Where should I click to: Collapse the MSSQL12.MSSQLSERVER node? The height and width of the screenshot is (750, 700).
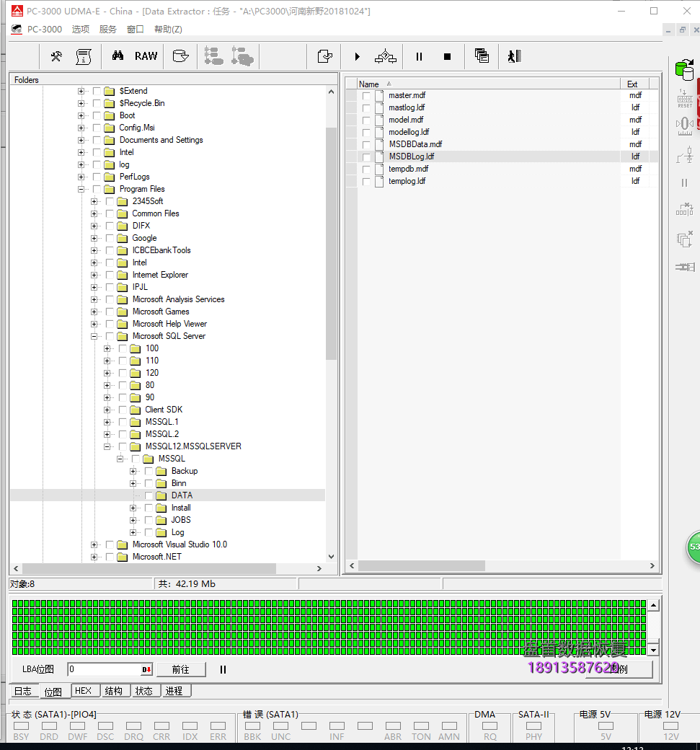click(107, 446)
